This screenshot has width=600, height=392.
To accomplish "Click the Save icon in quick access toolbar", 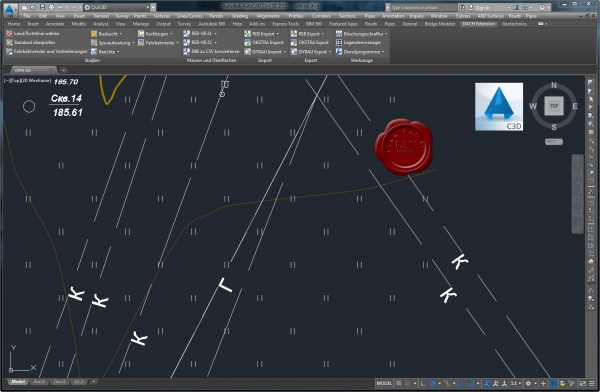I will tap(42, 7).
